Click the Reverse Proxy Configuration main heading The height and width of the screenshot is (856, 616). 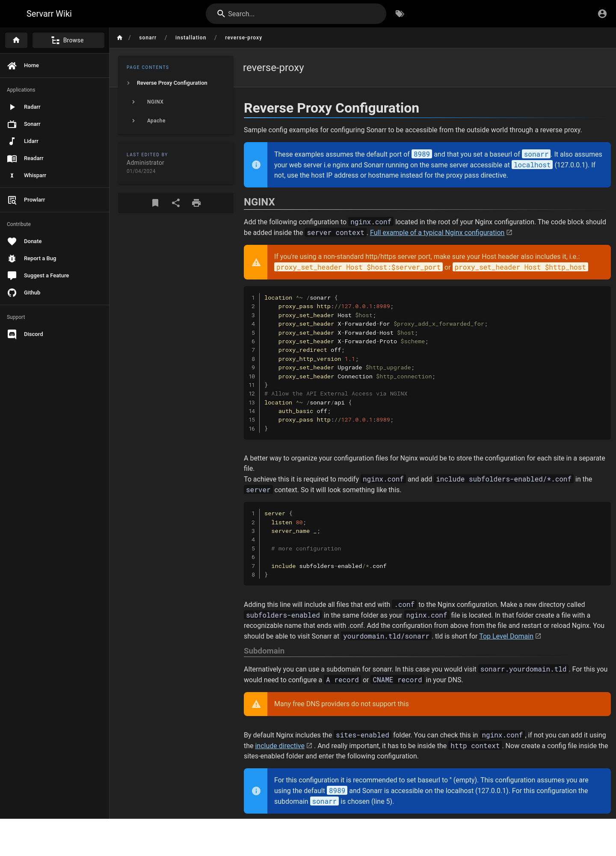(332, 108)
